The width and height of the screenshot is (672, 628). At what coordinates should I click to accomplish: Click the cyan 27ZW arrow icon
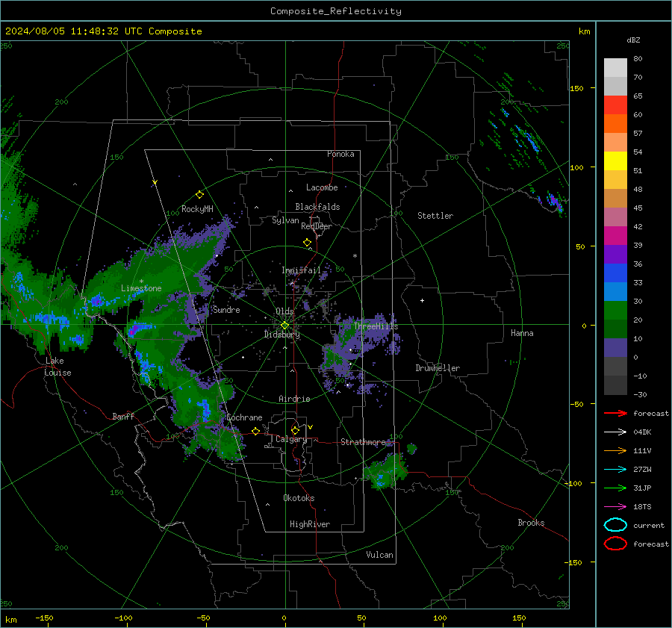click(615, 470)
